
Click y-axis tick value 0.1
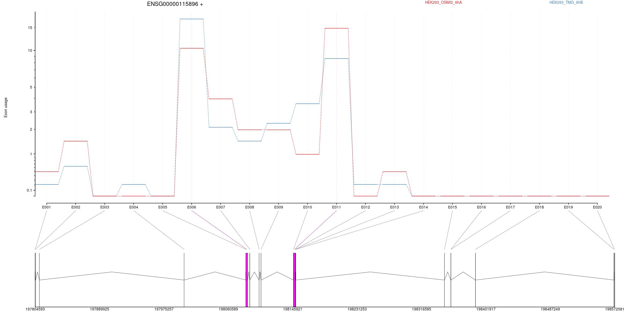(x=29, y=190)
